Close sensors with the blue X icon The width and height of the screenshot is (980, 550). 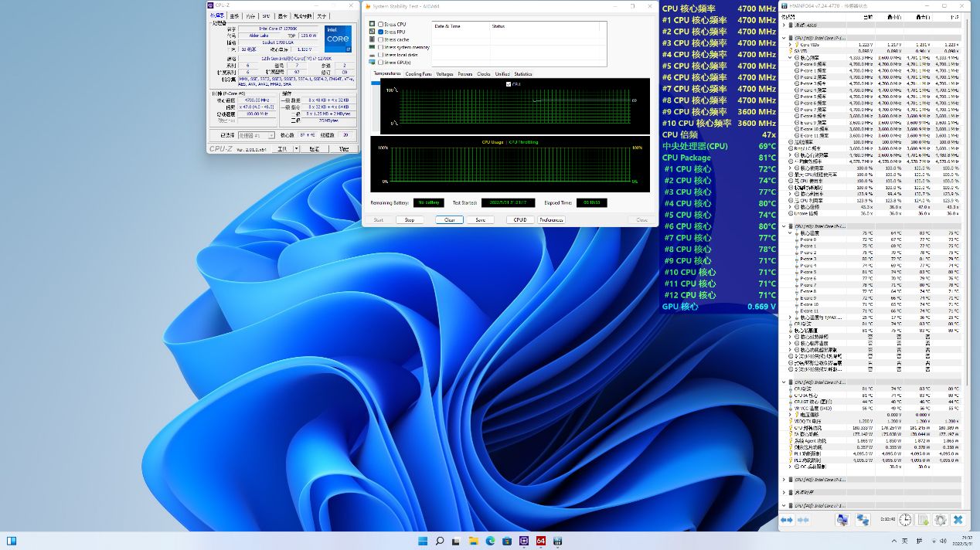click(x=958, y=520)
